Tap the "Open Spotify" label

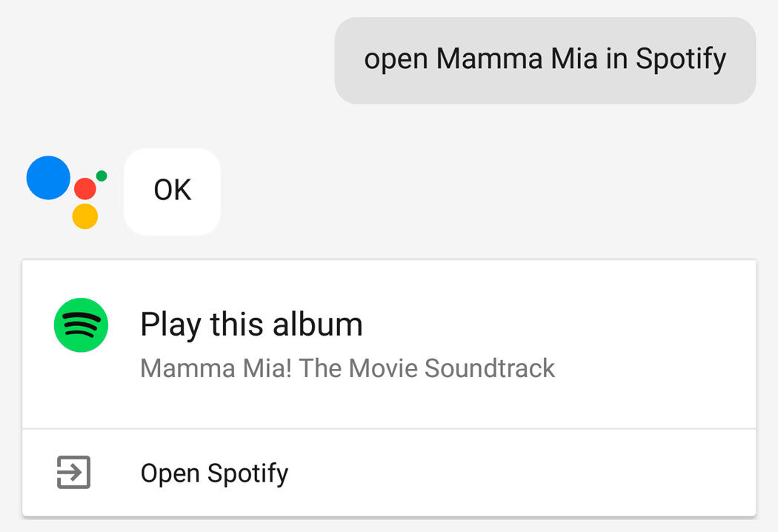pyautogui.click(x=214, y=473)
